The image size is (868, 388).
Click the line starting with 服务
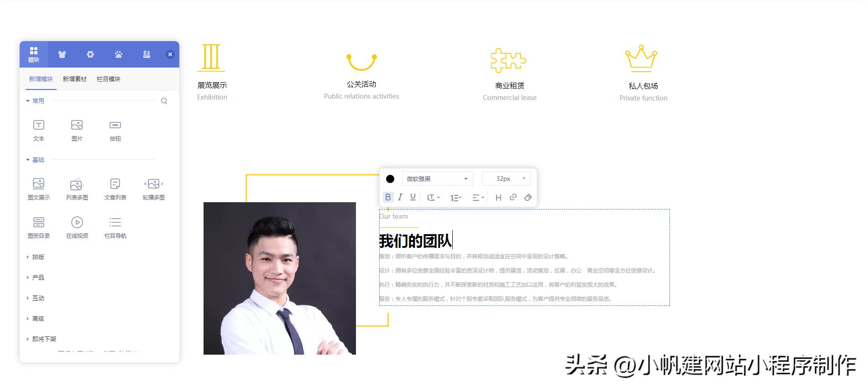click(496, 299)
